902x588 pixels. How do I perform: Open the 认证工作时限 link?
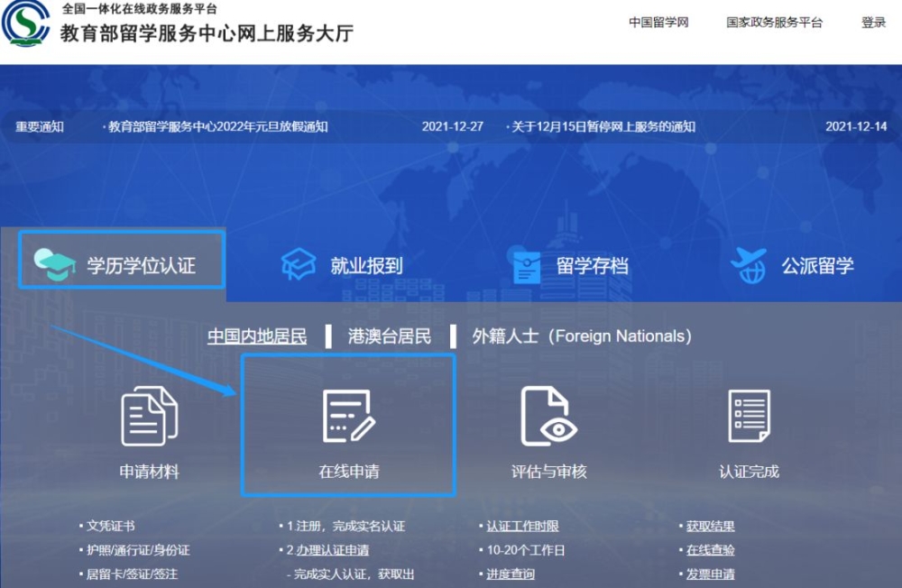pos(522,526)
